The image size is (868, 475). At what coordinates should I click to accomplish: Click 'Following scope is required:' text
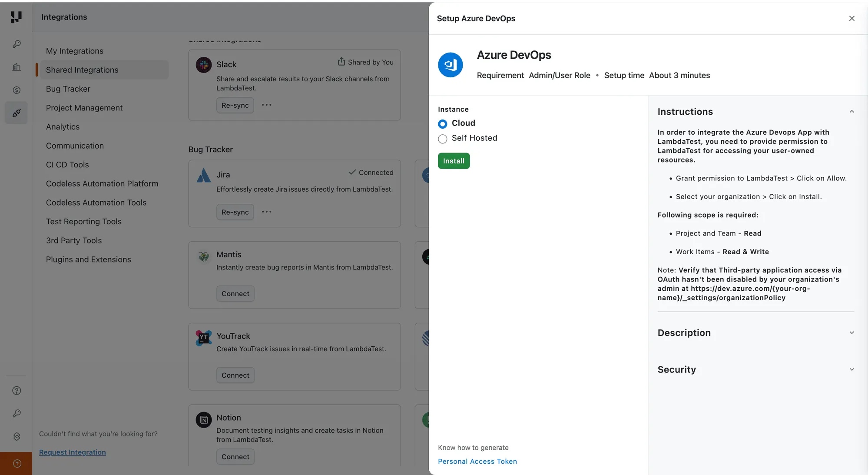pos(708,215)
